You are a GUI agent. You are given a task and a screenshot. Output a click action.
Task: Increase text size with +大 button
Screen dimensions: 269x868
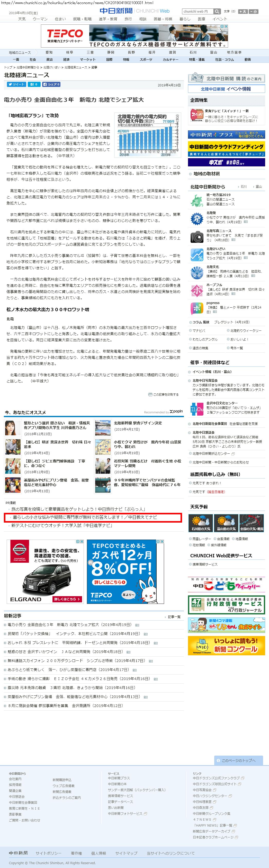click(x=243, y=12)
